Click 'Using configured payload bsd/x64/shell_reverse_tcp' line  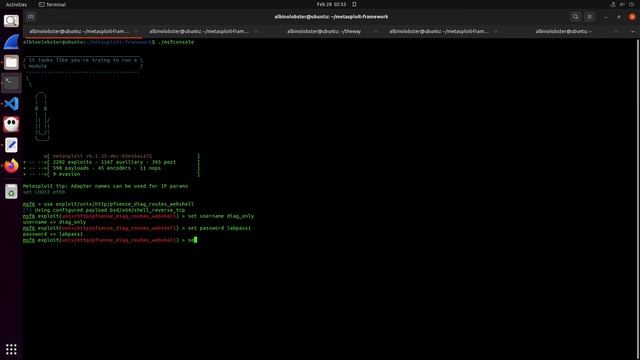click(x=104, y=210)
